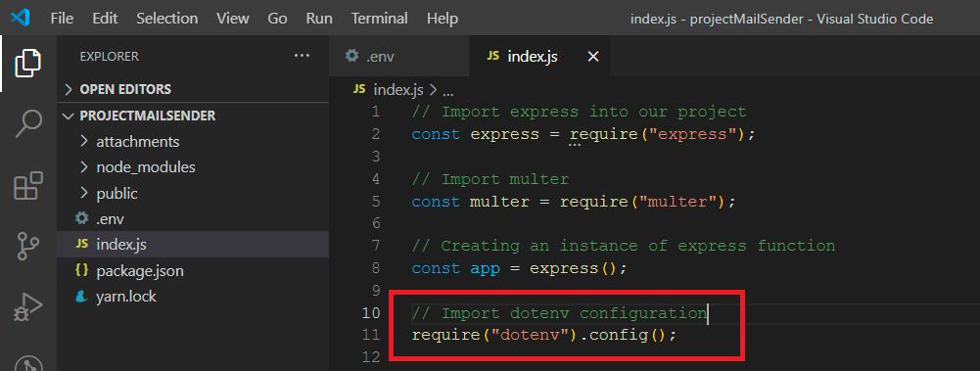Click the app variable on line 8
The height and width of the screenshot is (371, 980).
click(486, 268)
